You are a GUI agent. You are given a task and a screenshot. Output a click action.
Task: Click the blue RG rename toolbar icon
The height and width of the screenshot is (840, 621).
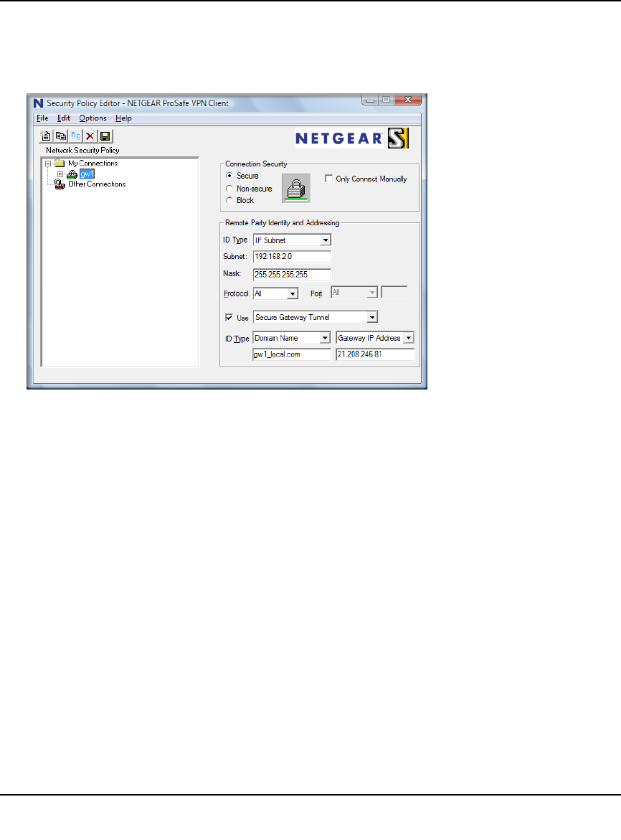tap(76, 136)
